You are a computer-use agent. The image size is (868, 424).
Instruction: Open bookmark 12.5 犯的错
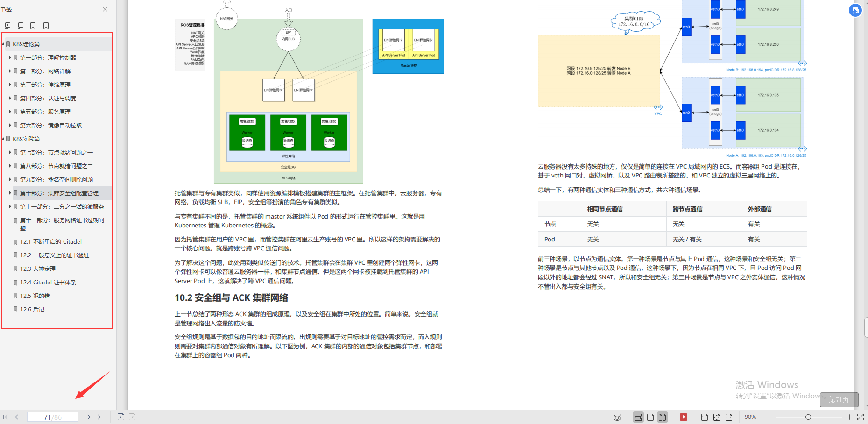(x=35, y=296)
